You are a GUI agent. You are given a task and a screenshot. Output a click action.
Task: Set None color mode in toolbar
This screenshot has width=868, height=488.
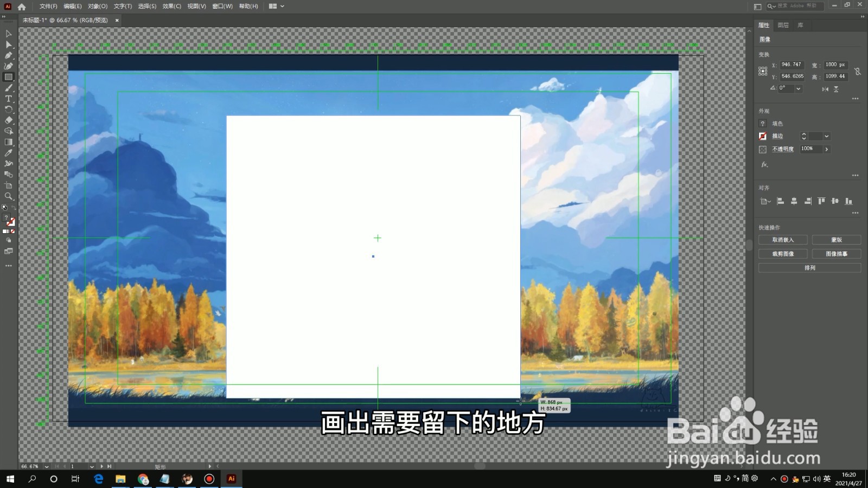point(13,232)
